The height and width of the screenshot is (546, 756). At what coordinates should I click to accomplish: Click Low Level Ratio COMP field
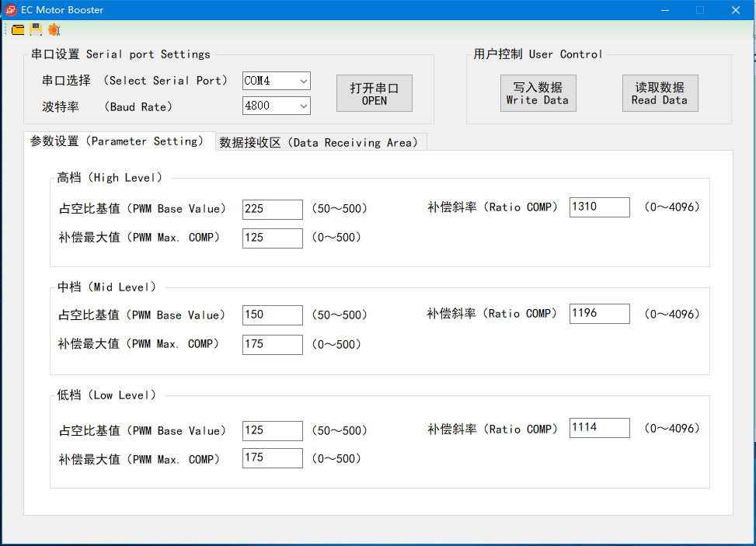click(599, 427)
